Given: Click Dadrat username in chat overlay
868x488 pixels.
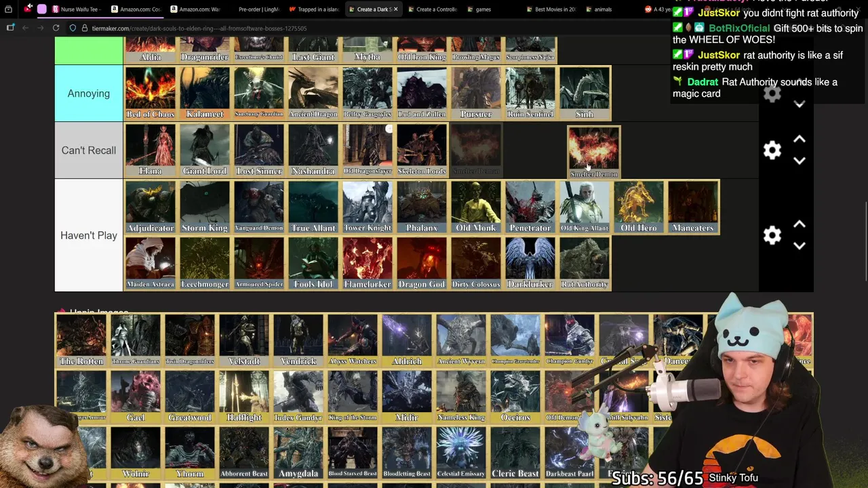Looking at the screenshot, I should click(703, 82).
